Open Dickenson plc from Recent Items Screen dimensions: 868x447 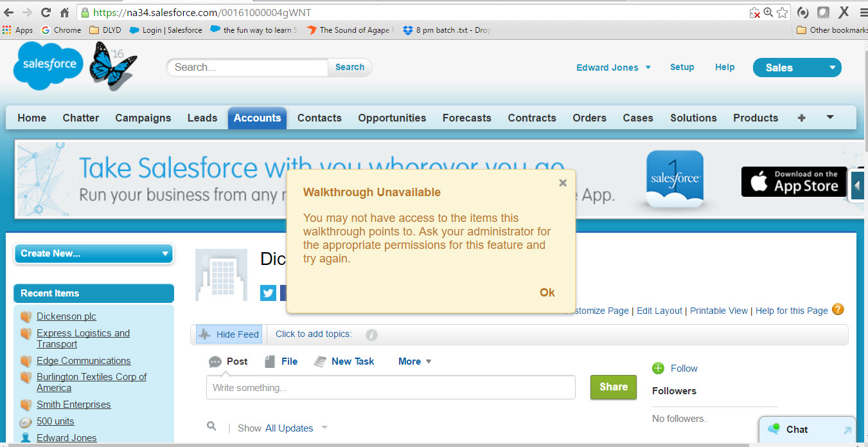click(x=66, y=316)
